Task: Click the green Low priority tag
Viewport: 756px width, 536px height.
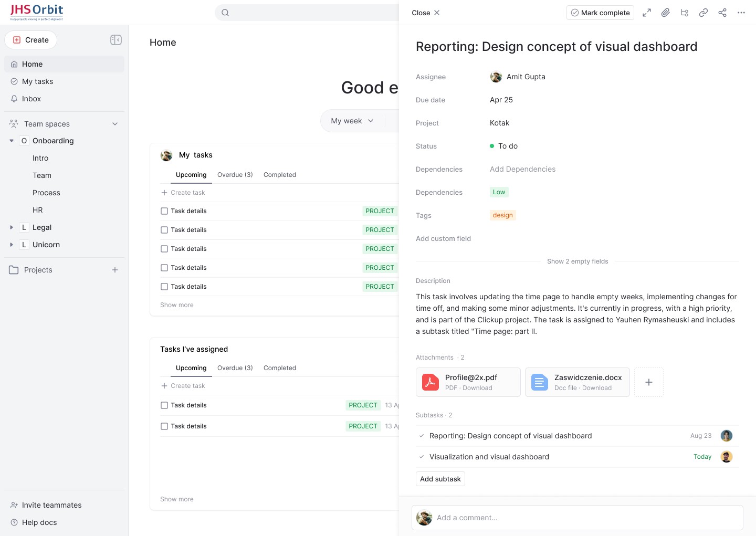Action: (499, 192)
